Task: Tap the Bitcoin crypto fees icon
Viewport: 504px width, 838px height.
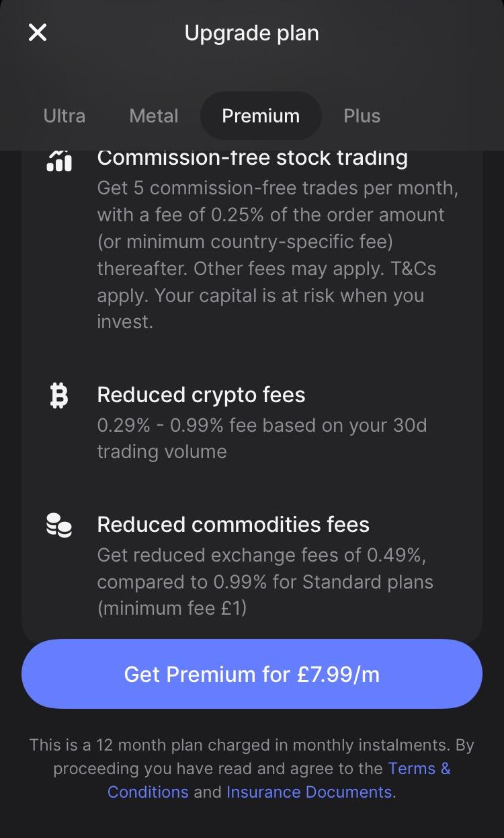Action: [59, 395]
